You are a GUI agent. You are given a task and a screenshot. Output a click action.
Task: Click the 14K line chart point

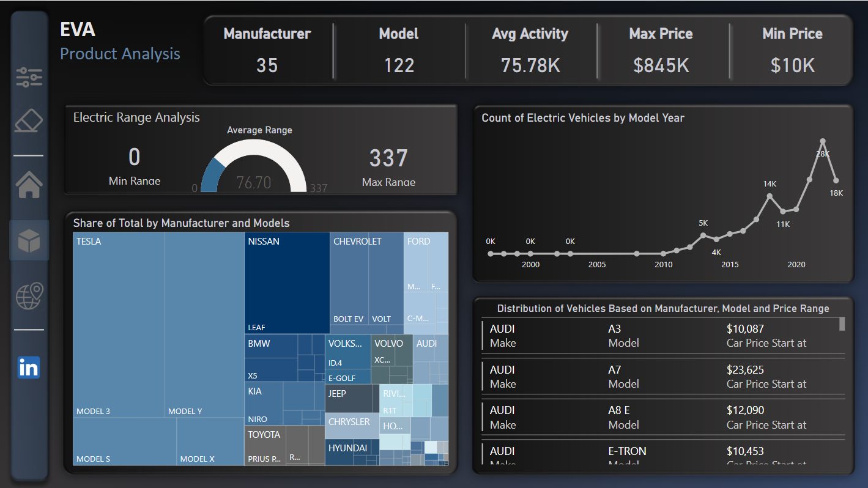tap(770, 196)
